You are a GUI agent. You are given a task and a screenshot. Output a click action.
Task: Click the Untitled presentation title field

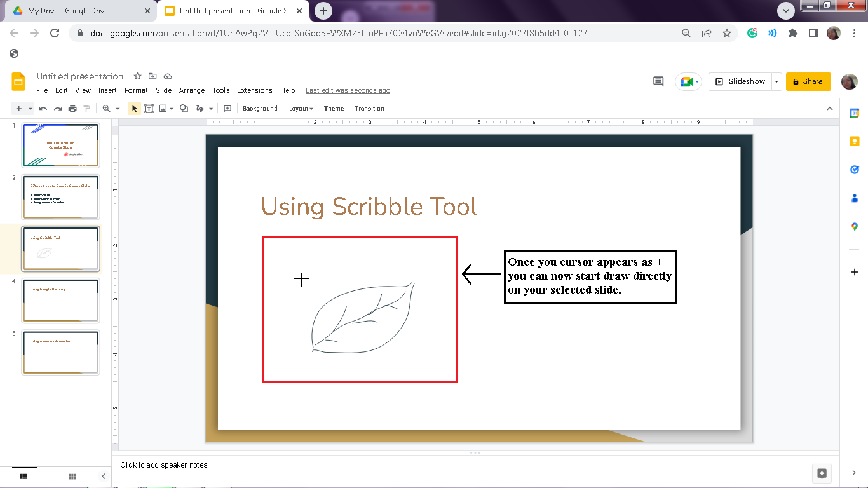click(x=80, y=76)
